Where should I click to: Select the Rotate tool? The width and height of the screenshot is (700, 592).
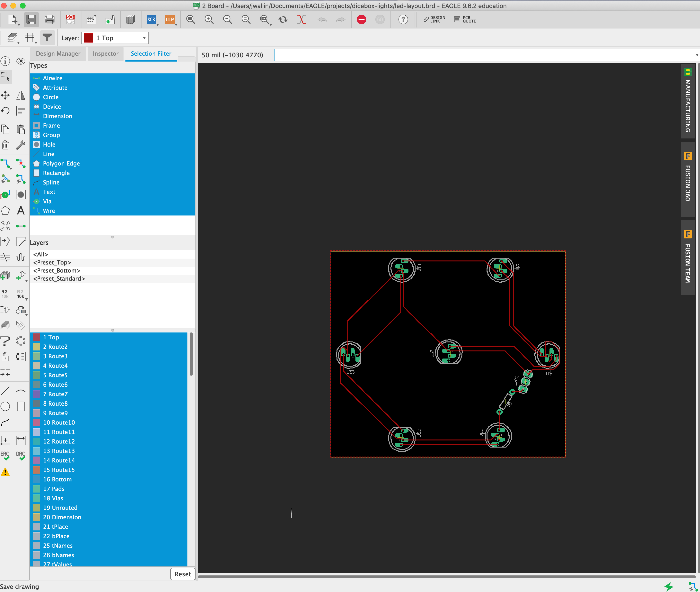5,111
